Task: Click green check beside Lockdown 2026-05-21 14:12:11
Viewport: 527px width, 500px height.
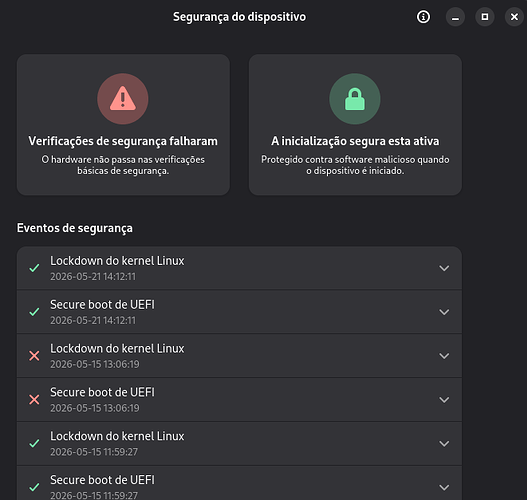Action: tap(34, 268)
